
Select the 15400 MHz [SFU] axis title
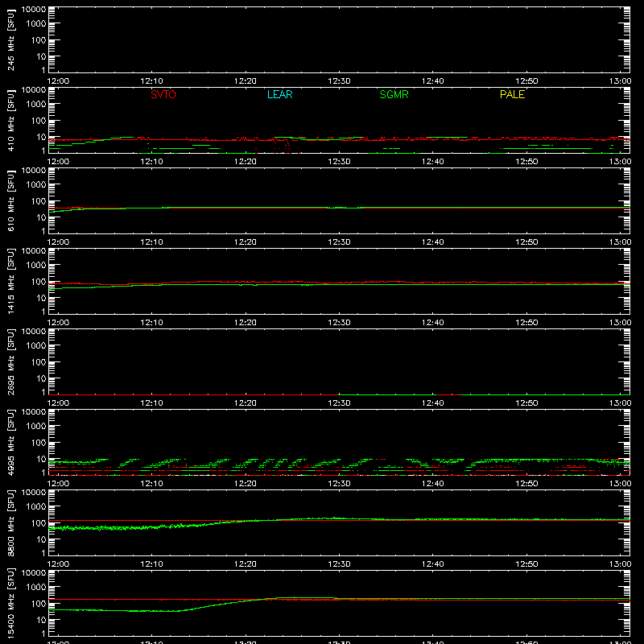coord(11,603)
